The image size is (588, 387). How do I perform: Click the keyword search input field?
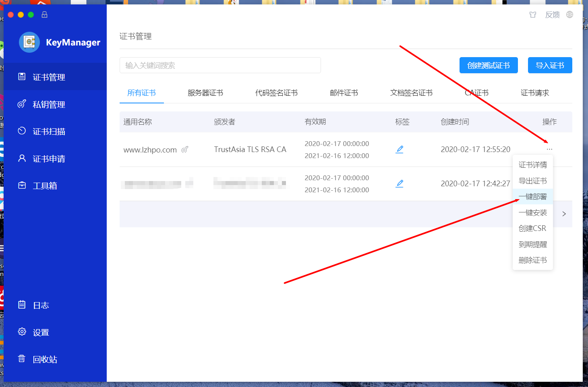coord(220,65)
